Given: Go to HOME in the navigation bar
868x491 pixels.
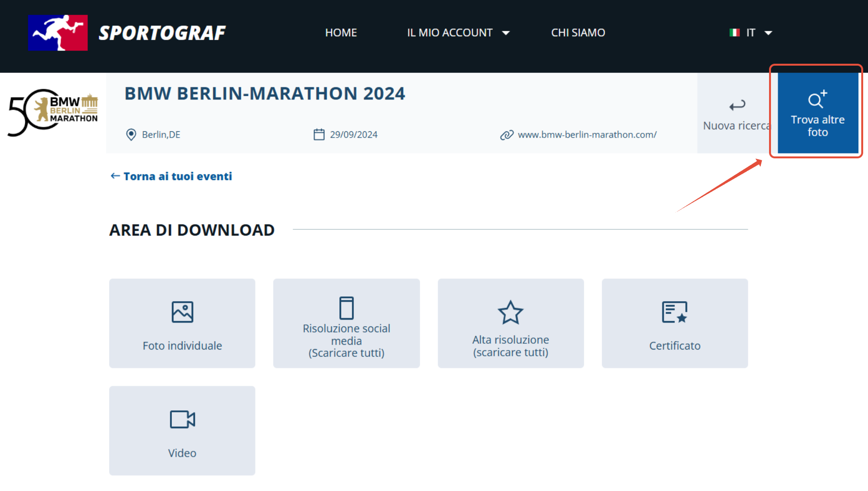Looking at the screenshot, I should [x=341, y=33].
